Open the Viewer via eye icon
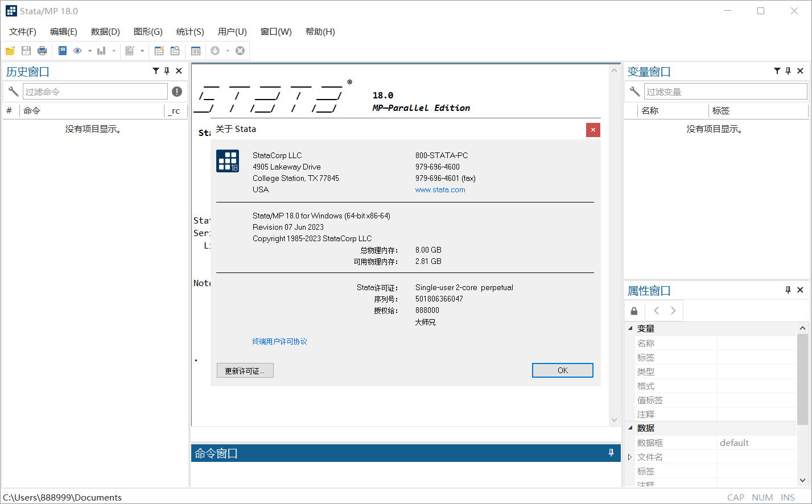Image resolution: width=812 pixels, height=504 pixels. coord(77,51)
